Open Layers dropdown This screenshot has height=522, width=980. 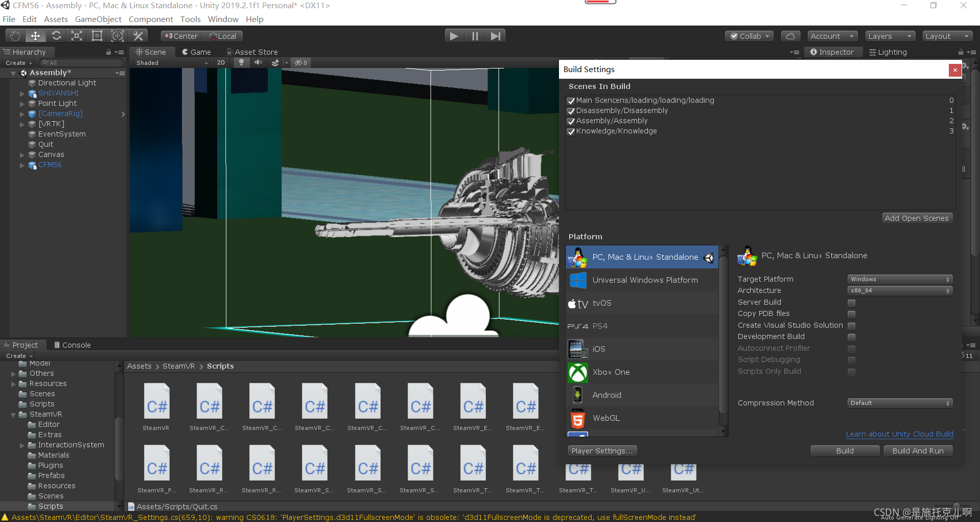tap(890, 36)
